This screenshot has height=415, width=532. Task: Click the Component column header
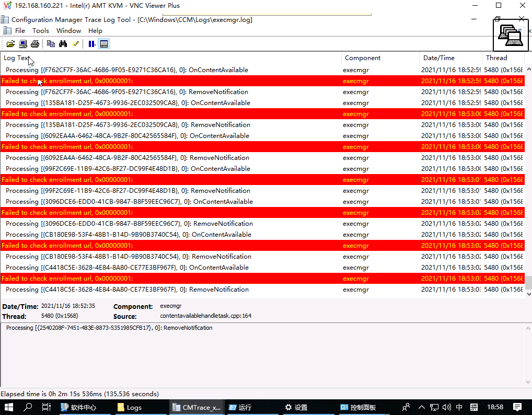coord(380,57)
